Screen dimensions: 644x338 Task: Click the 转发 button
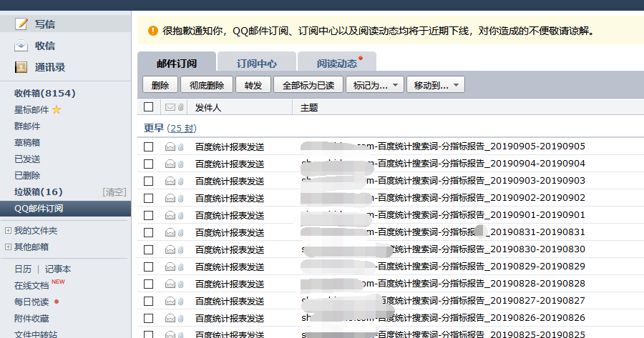(x=253, y=85)
